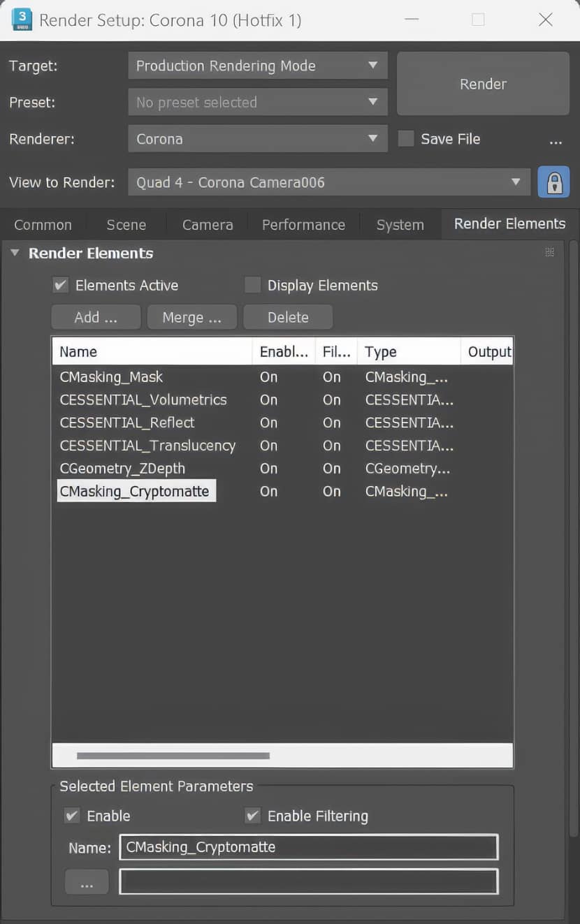Viewport: 580px width, 924px height.
Task: Click the horizontal scrollbar of the elements list
Action: coord(173,756)
